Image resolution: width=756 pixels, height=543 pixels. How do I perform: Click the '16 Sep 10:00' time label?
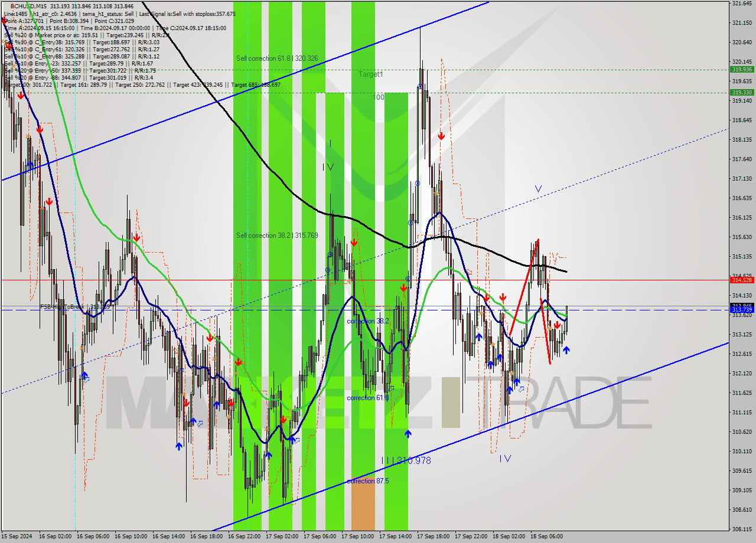click(x=131, y=537)
